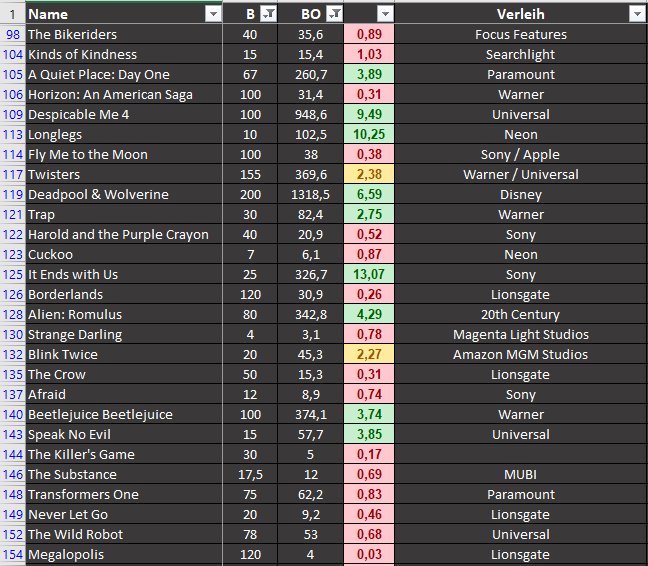
Task: Click the cell 'Strange Darling'
Action: (x=124, y=334)
